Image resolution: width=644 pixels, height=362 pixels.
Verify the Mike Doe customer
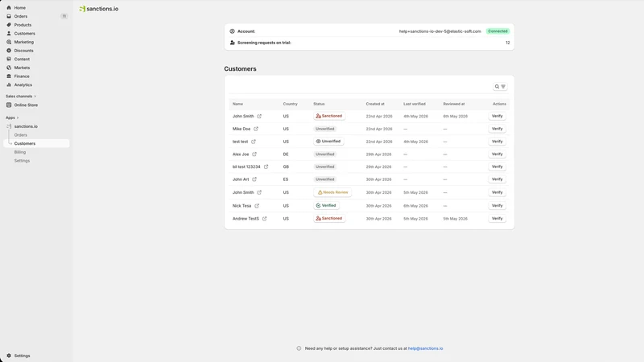click(497, 129)
